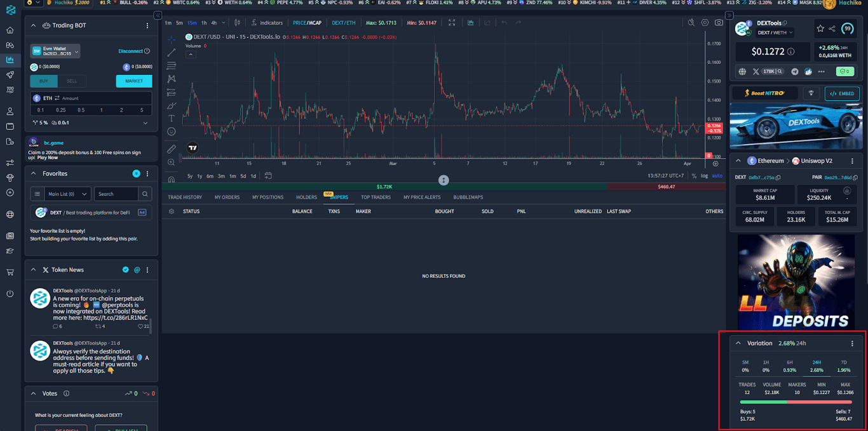The width and height of the screenshot is (868, 431).
Task: Select the emoji sticker tool on chart
Action: point(172,131)
